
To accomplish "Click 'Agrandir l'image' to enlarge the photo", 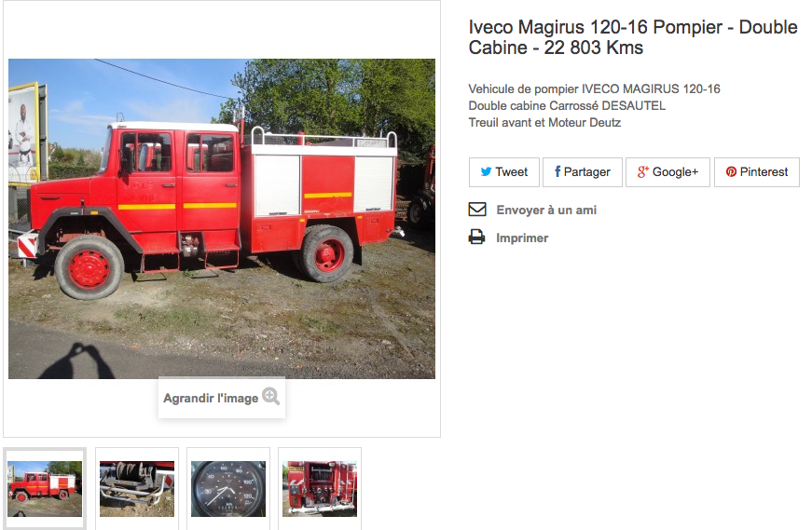I will pos(211,398).
